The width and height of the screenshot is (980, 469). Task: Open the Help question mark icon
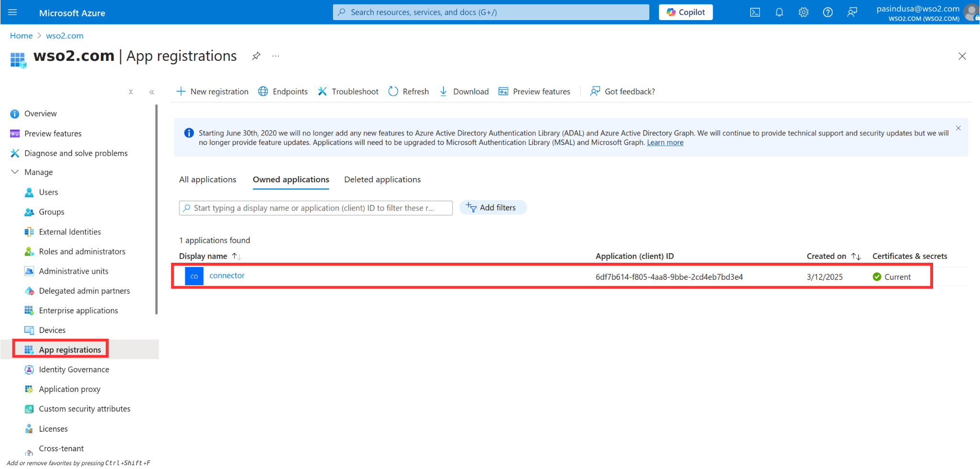(828, 12)
